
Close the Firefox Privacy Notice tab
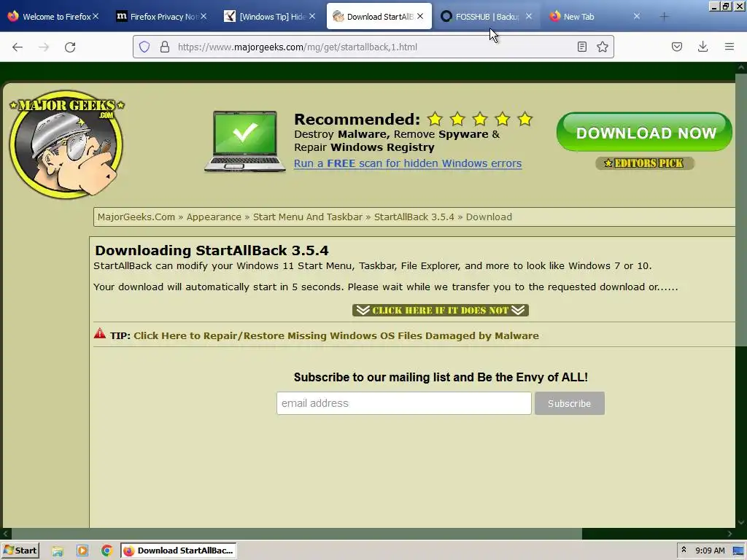tap(204, 16)
